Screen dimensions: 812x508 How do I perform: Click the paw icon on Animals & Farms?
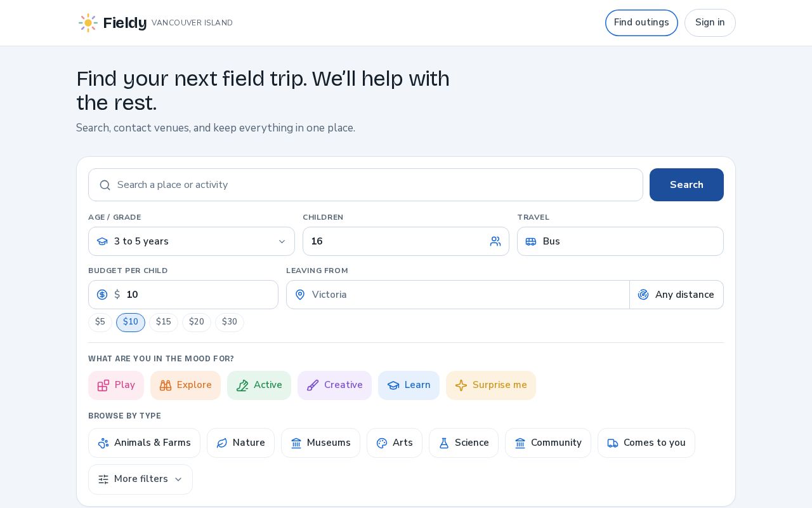tap(103, 443)
